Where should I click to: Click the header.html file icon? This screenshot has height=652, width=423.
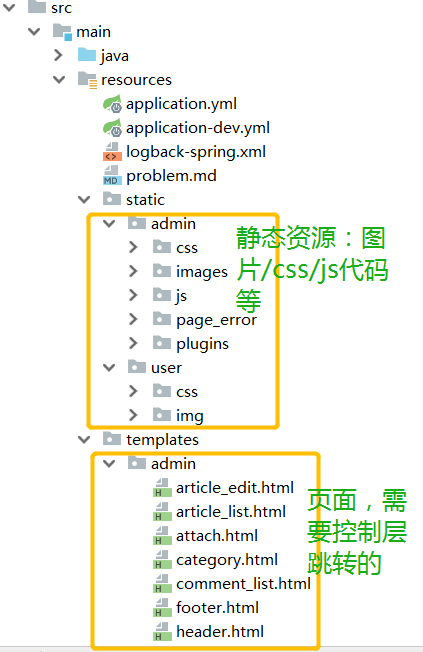162,632
